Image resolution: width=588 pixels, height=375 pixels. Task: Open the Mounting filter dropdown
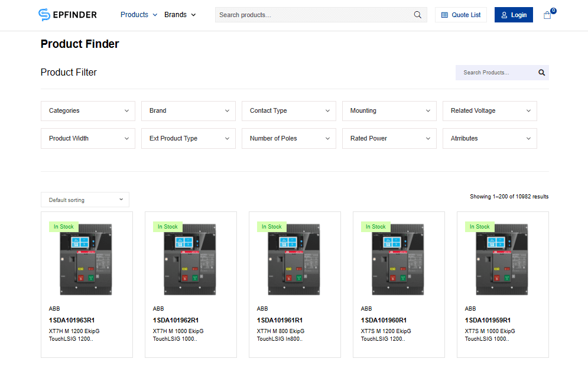tap(389, 111)
